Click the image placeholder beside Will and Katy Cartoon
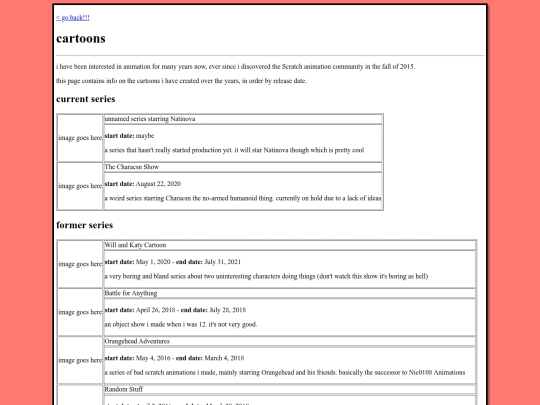540x405 pixels. point(80,264)
